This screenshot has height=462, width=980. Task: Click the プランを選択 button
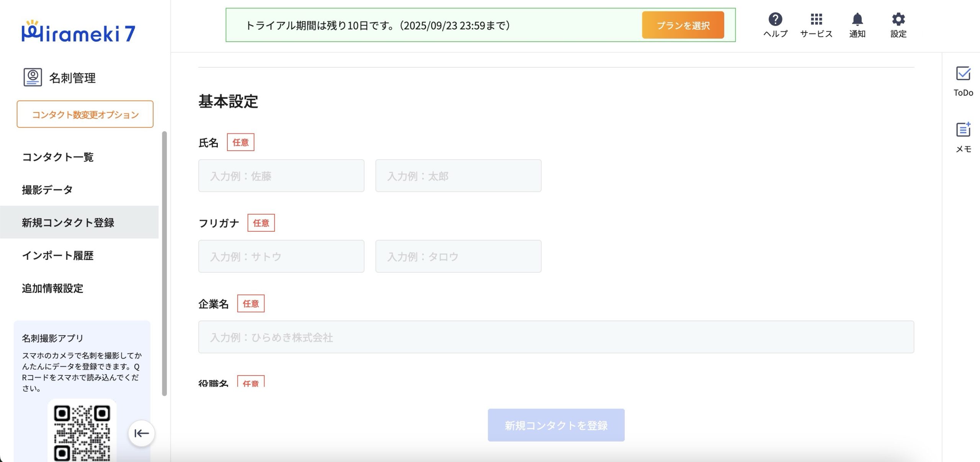coord(683,25)
